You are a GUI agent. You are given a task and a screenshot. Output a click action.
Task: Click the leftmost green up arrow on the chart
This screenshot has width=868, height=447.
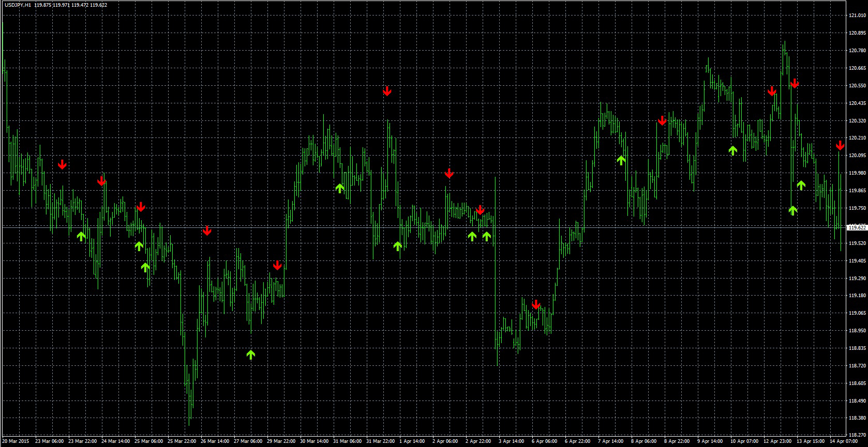coord(81,236)
